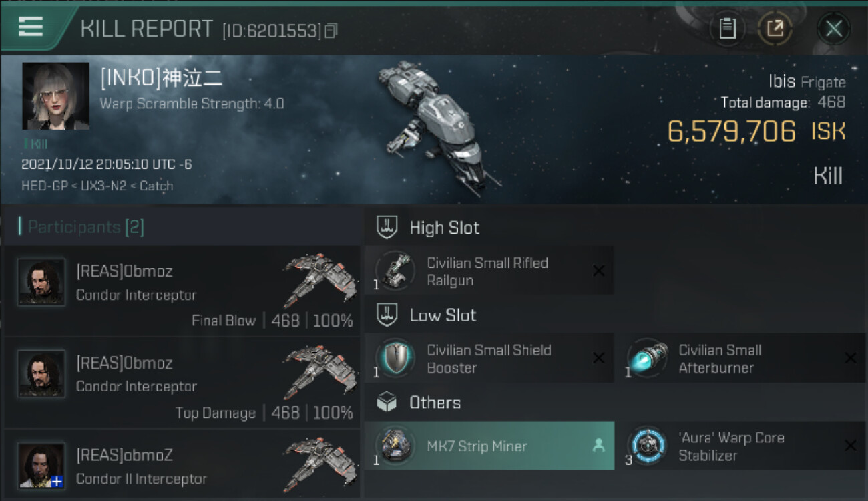Click the Civilian Small Shield Booster icon
Viewport: 868px width, 501px height.
[x=395, y=359]
